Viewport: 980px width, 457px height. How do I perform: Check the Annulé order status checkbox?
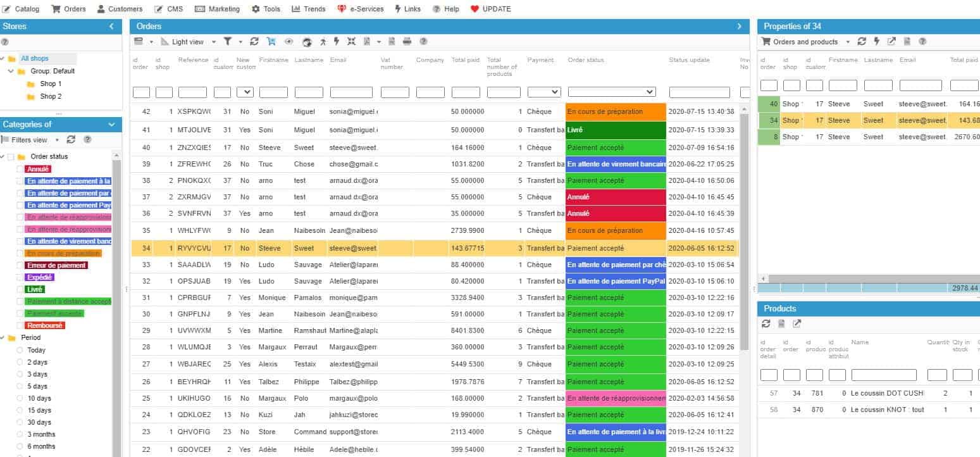20,169
